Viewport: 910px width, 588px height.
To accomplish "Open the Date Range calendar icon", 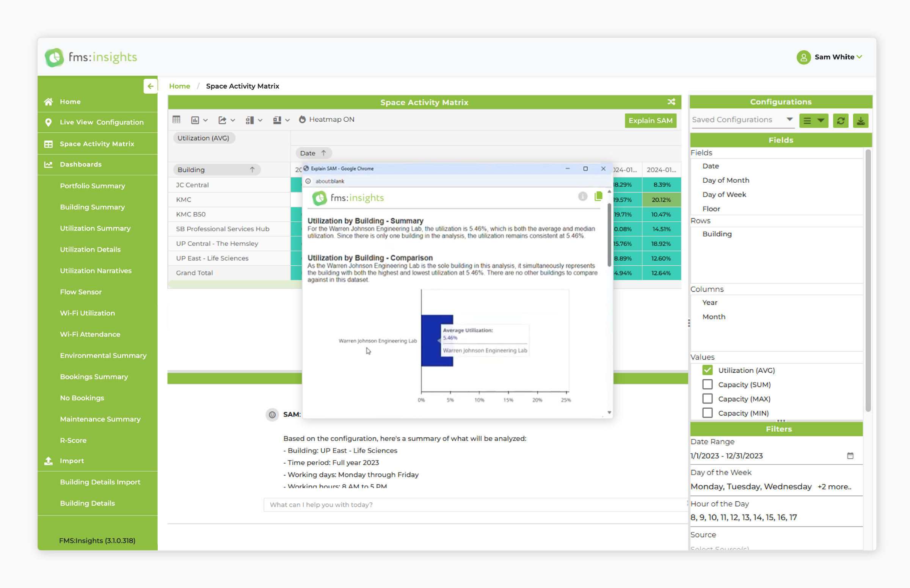I will (x=850, y=456).
